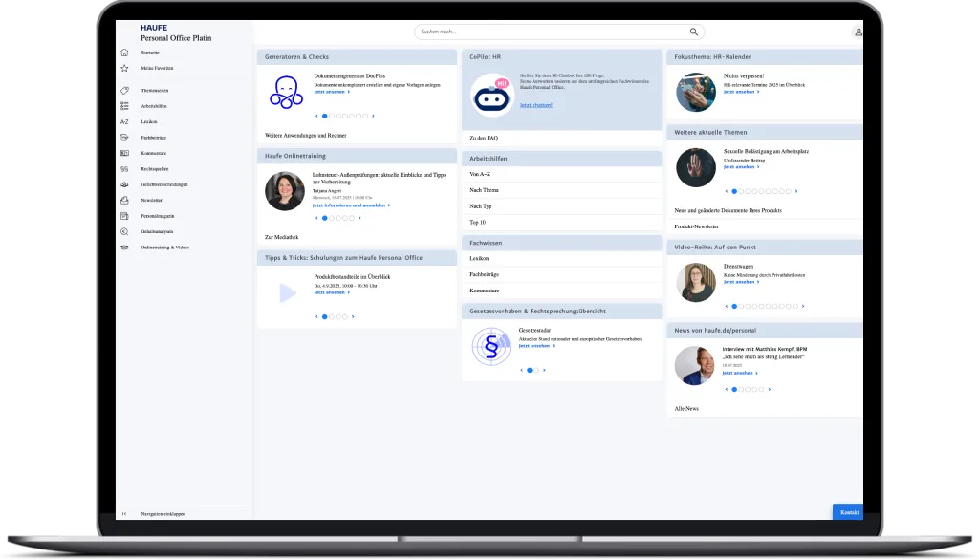
Task: Click Tatjana Angert's portrait thumbnail
Action: [x=285, y=191]
